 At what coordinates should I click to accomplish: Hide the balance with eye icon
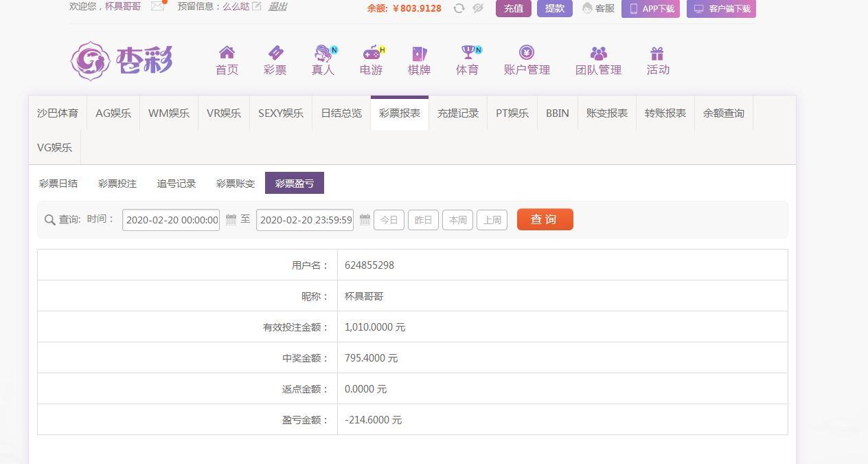(x=478, y=8)
